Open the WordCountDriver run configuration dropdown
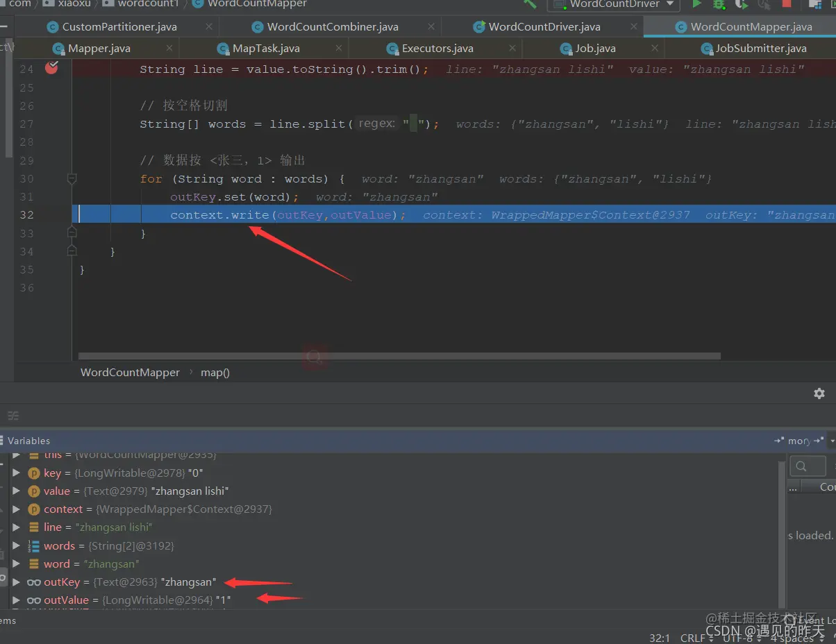Viewport: 836px width, 644px height. 615,4
